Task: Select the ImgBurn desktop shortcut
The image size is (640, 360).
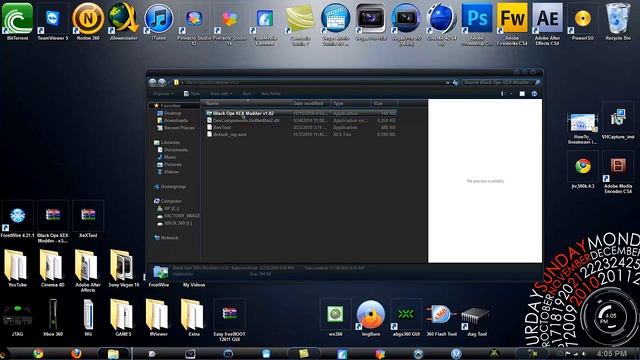Action: click(371, 318)
